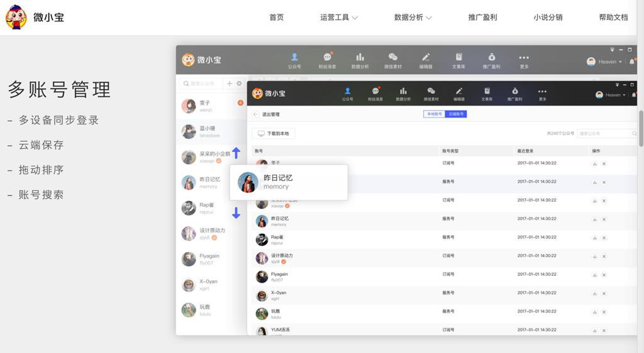Click 账号类型 column header
This screenshot has width=644, height=353.
[450, 151]
